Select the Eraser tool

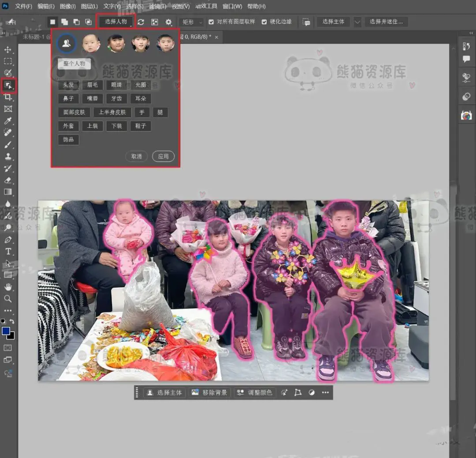[x=8, y=180]
